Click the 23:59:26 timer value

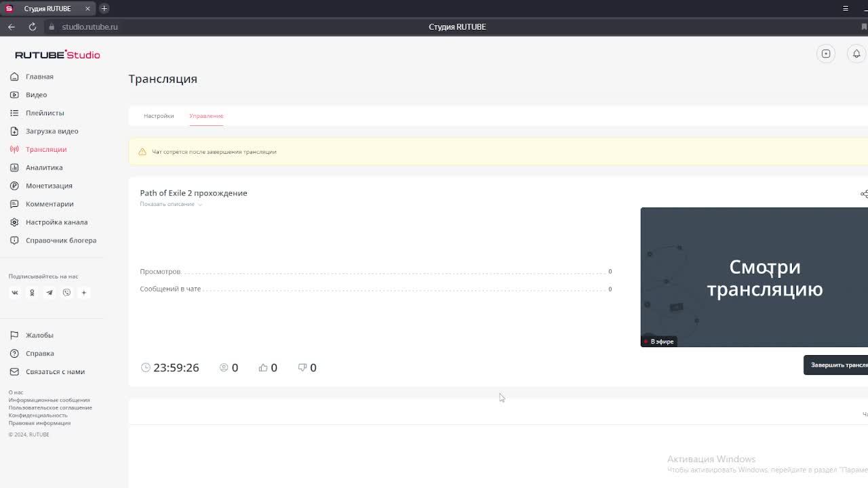(176, 367)
